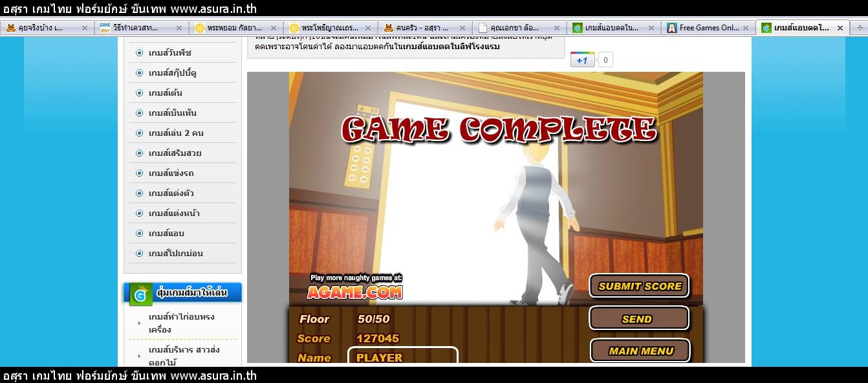The image size is (868, 383).
Task: Close the วิธีทำเควสท tab
Action: [179, 28]
